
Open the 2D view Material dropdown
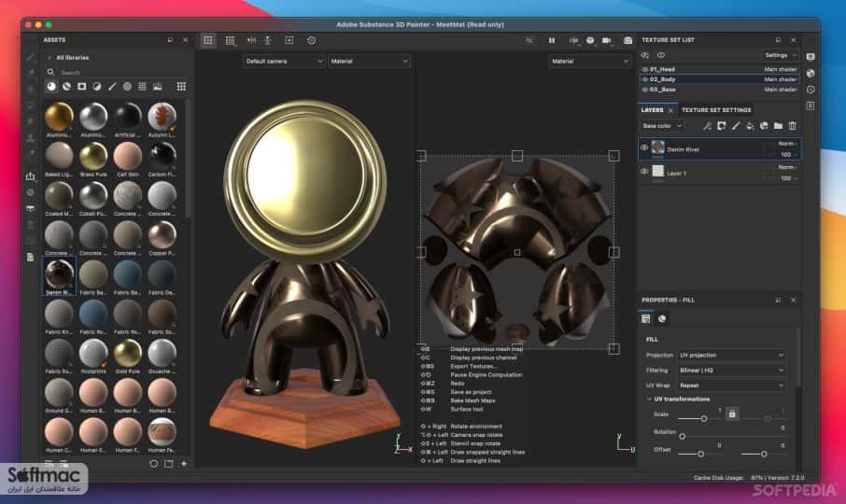589,62
